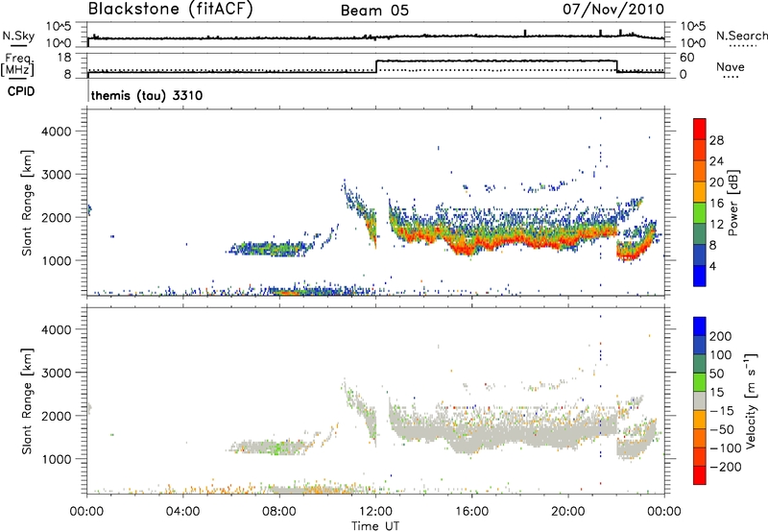Click the 60 tick of Nave axis
The image size is (768, 532).
687,58
